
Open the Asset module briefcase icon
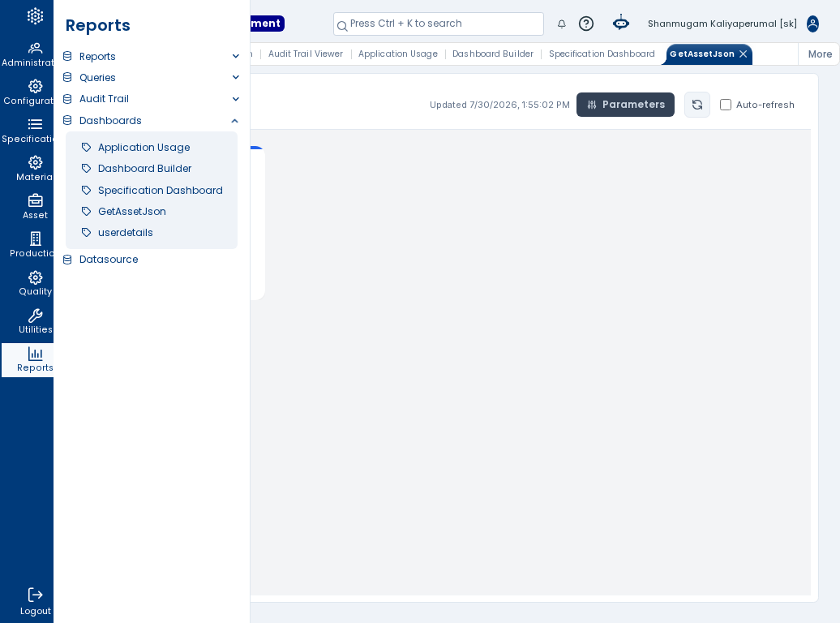36,200
